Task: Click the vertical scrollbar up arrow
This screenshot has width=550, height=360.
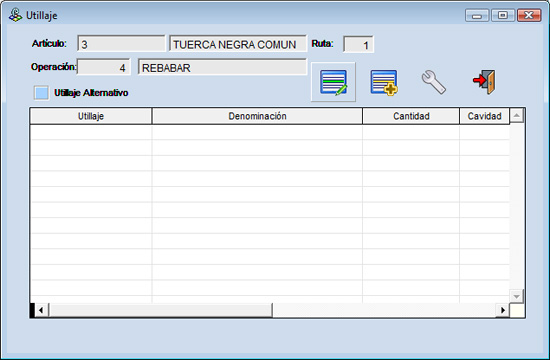Action: [517, 115]
